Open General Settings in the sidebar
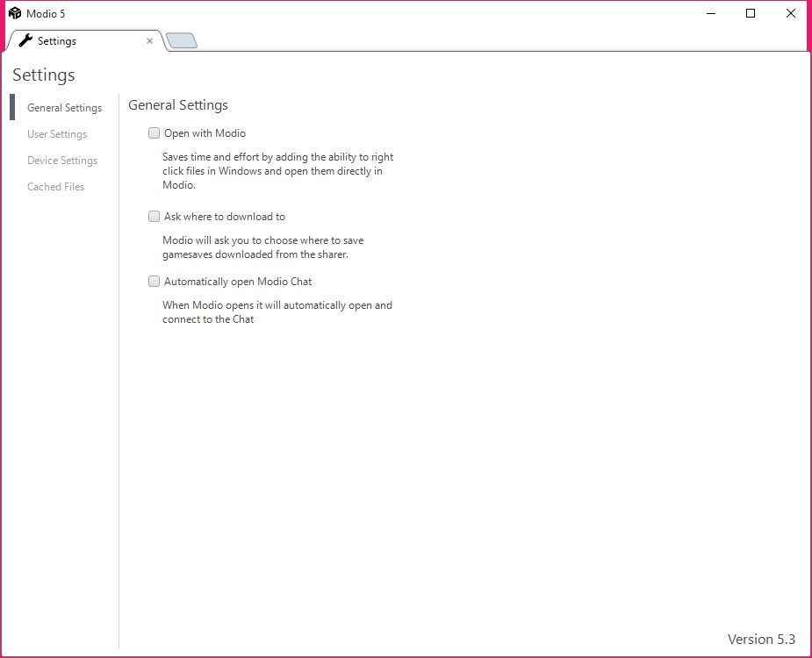812x658 pixels. coord(65,108)
